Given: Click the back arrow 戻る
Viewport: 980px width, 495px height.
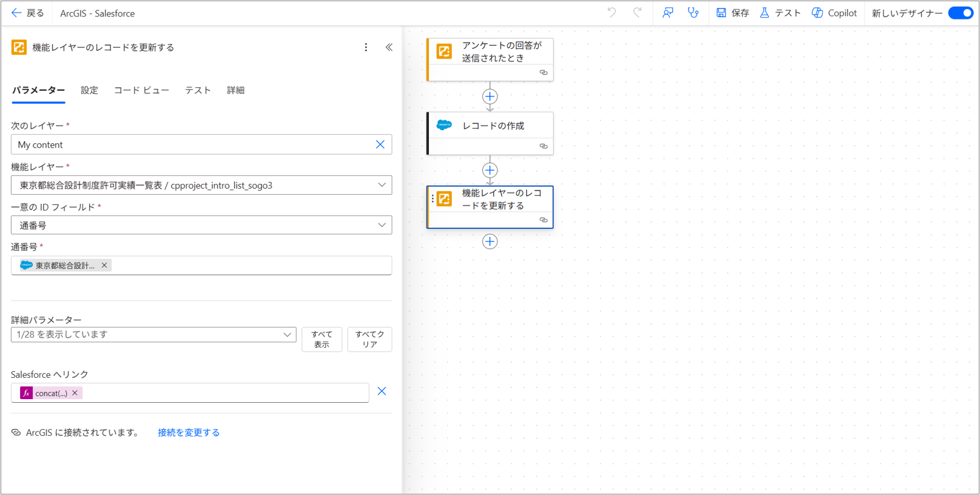Looking at the screenshot, I should tap(28, 13).
